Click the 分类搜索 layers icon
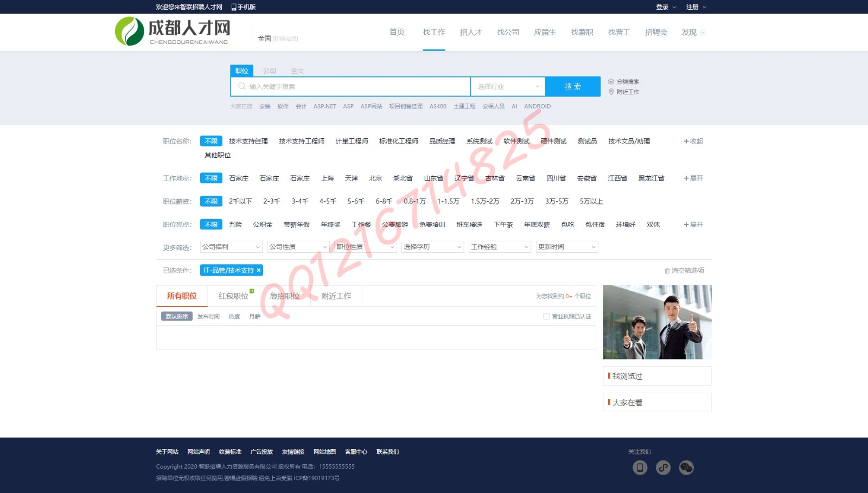The width and height of the screenshot is (868, 493). (x=611, y=82)
